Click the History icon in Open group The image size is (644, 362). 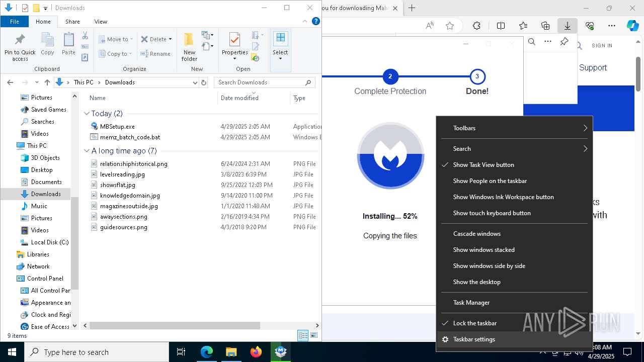click(255, 58)
